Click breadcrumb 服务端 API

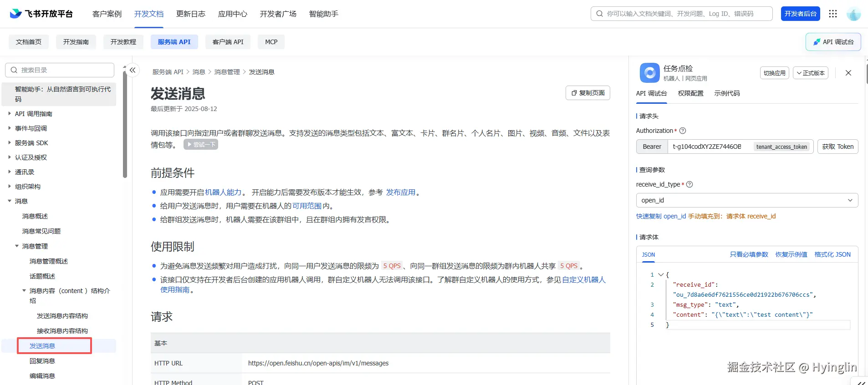click(168, 72)
